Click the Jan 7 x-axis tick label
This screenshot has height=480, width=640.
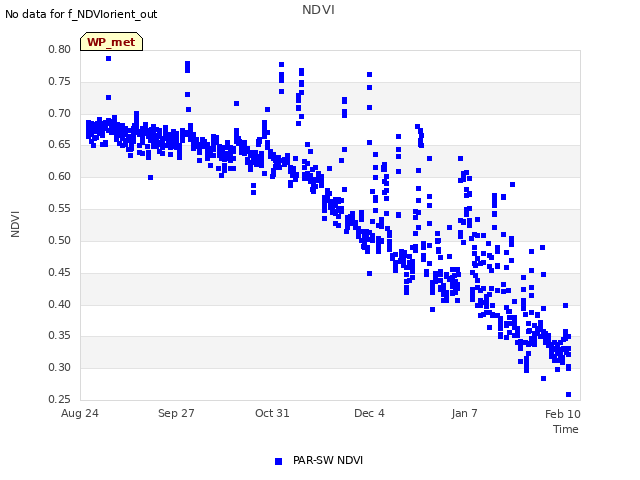pyautogui.click(x=464, y=413)
